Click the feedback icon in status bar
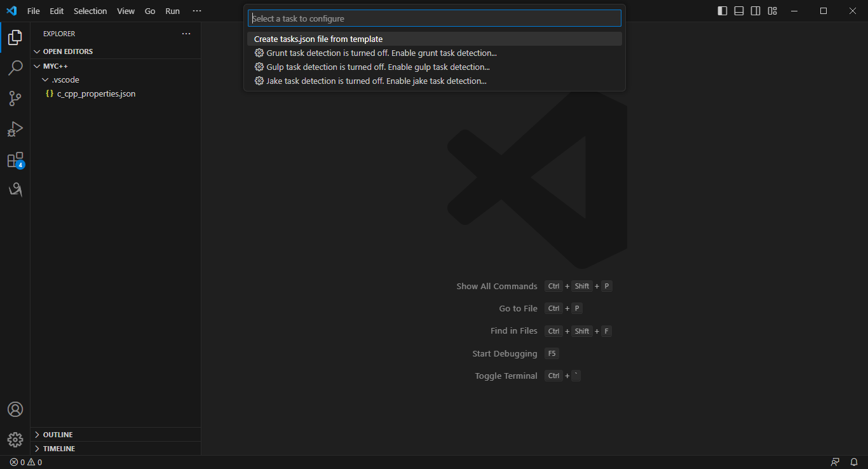The height and width of the screenshot is (469, 868). click(x=835, y=463)
